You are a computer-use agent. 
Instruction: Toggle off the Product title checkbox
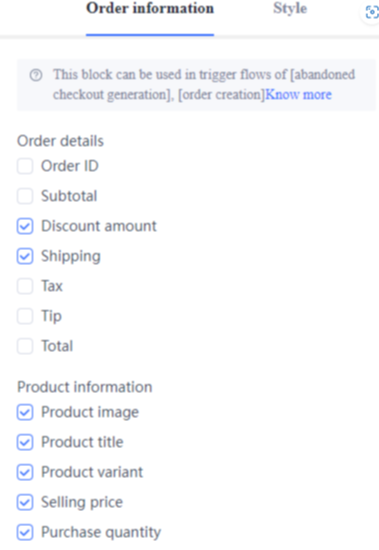click(25, 442)
